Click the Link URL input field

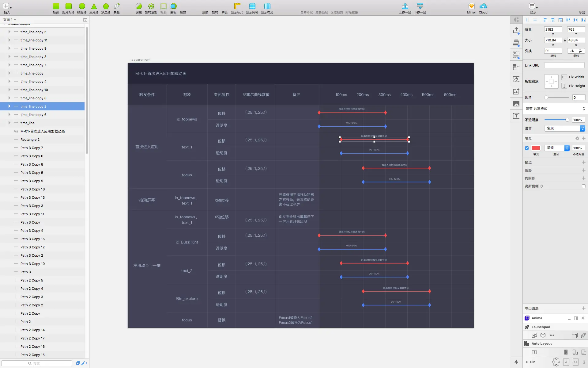(x=564, y=65)
